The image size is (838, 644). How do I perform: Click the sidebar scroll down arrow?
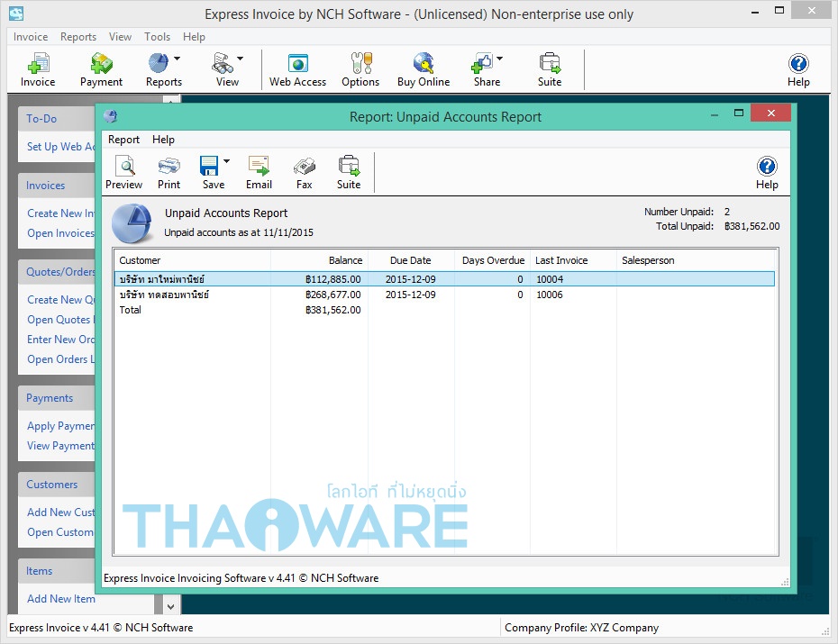click(170, 606)
